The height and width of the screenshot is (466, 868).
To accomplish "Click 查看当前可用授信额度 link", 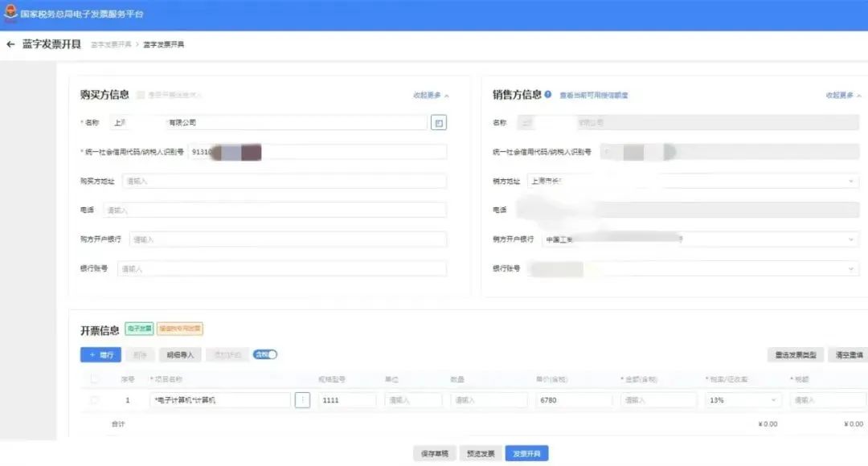I will tap(594, 95).
